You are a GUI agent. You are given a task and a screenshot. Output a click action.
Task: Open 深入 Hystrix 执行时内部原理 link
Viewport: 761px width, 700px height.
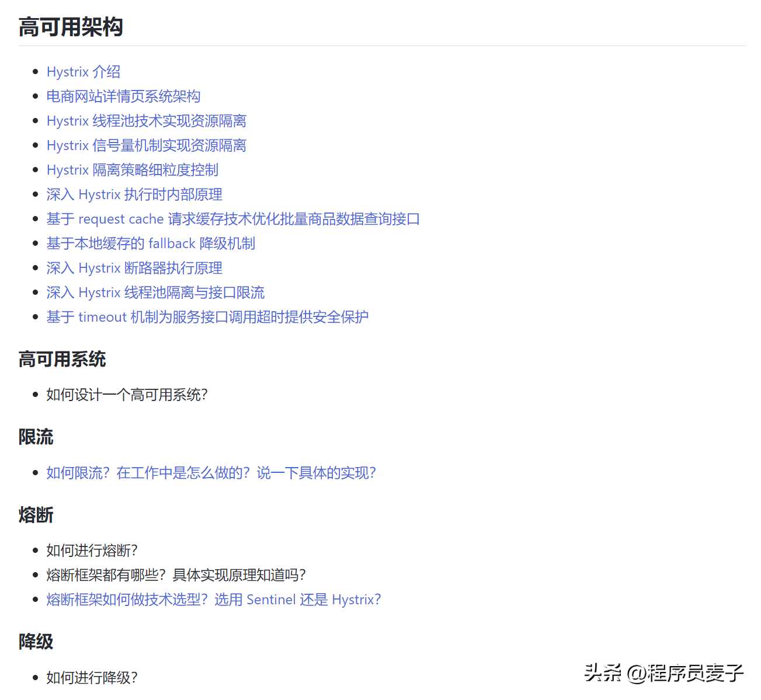[x=134, y=194]
